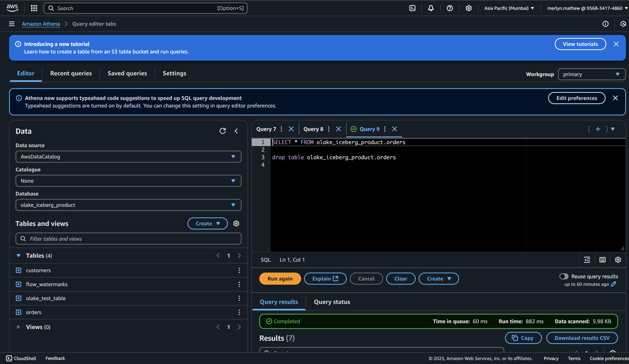
Task: Open the info panel icon in breadcrumb bar
Action: [x=605, y=24]
